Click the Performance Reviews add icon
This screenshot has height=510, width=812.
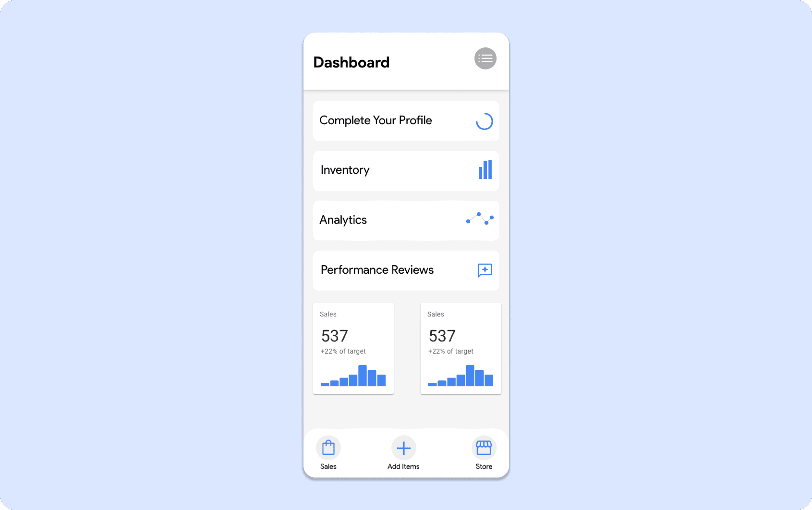coord(484,270)
